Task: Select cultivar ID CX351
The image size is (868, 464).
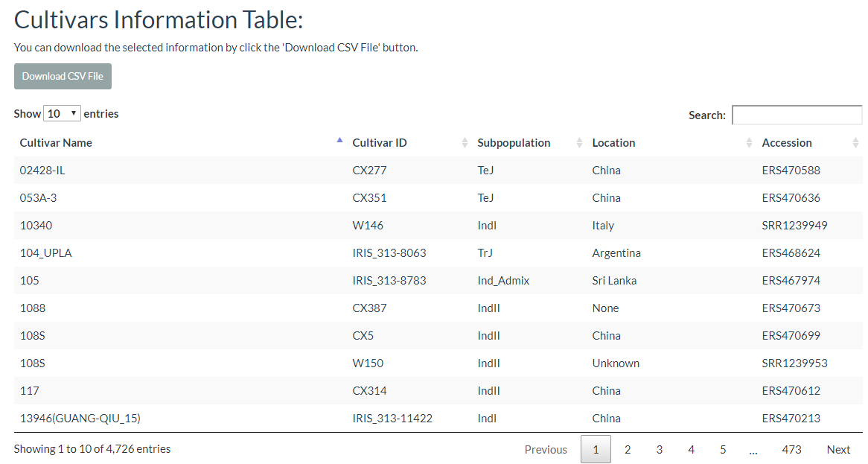Action: pyautogui.click(x=369, y=198)
